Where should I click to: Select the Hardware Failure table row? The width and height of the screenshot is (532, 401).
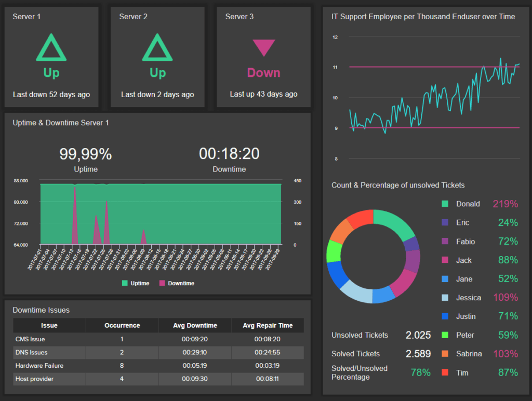click(49, 365)
